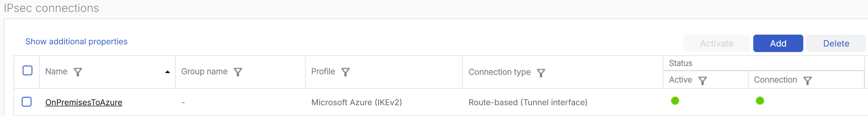Click the Delete button
868x116 pixels.
click(x=836, y=43)
